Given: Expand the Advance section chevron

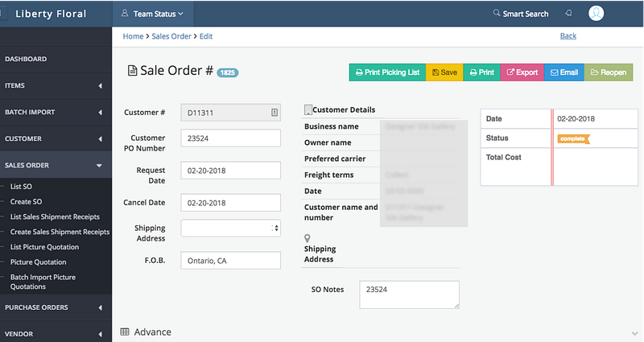Looking at the screenshot, I should [x=633, y=332].
